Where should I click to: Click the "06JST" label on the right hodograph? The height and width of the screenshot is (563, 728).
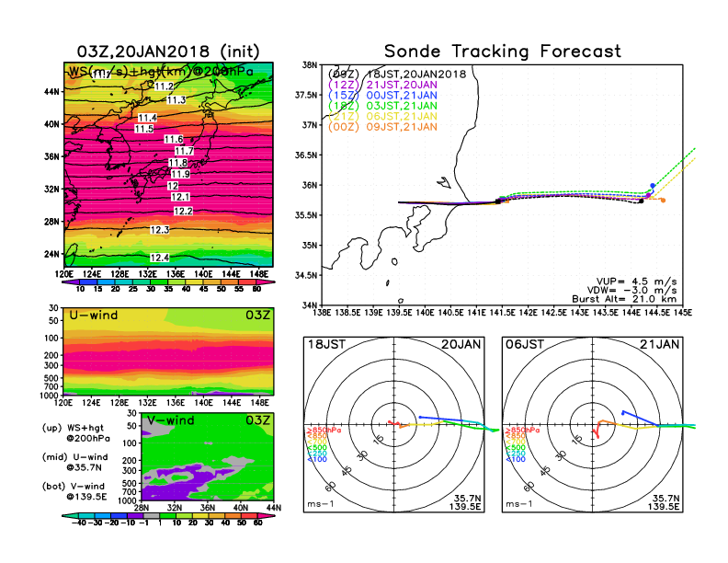[x=525, y=344]
